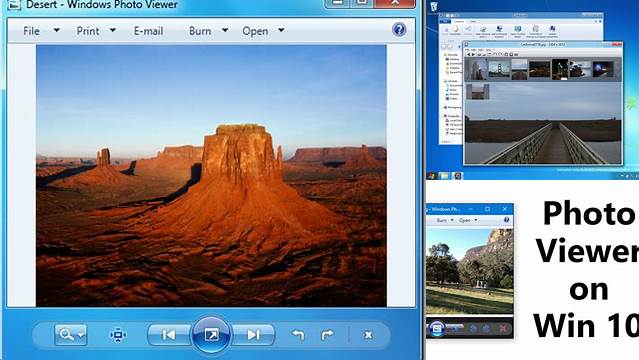This screenshot has width=639, height=360.
Task: Go to the previous photo
Action: [169, 335]
